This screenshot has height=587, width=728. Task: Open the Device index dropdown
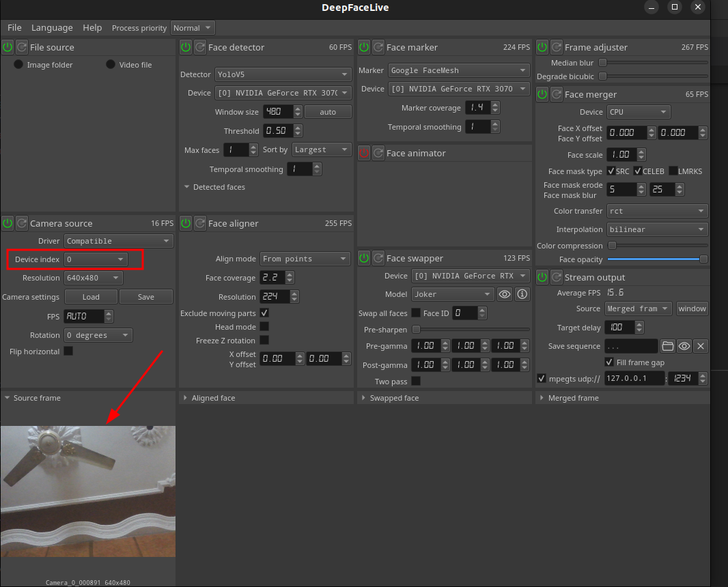click(96, 259)
